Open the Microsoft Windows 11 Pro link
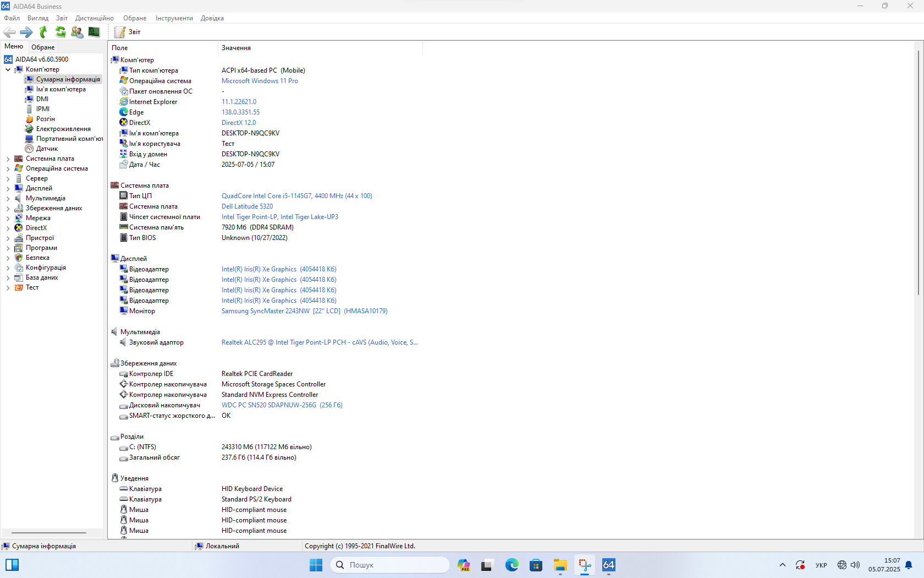Image resolution: width=924 pixels, height=578 pixels. click(x=260, y=81)
